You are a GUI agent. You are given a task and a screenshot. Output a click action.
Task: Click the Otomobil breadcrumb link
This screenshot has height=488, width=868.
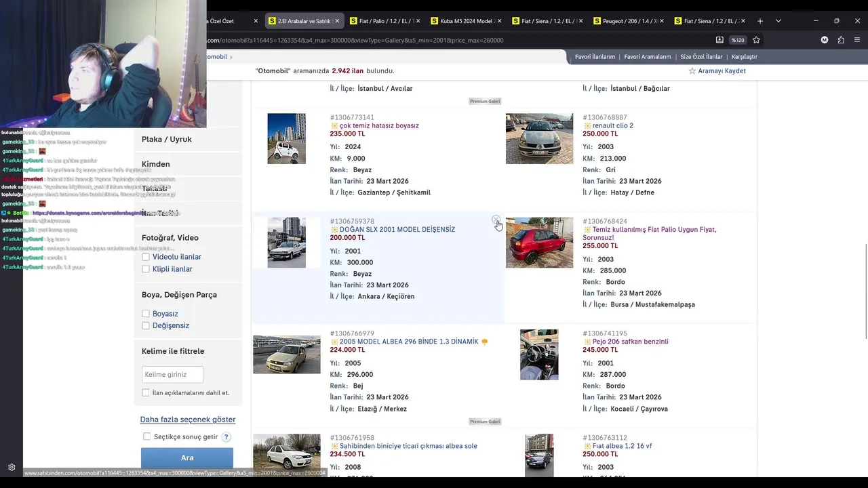[217, 57]
